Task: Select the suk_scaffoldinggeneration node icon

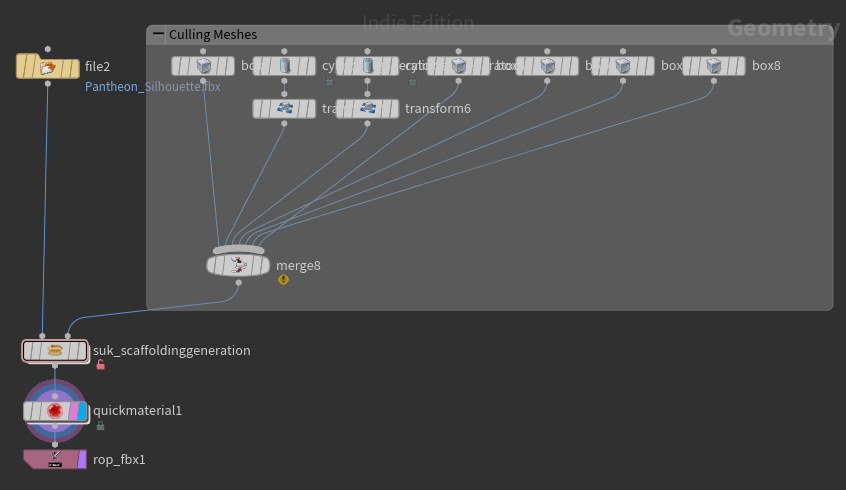Action: (x=55, y=351)
